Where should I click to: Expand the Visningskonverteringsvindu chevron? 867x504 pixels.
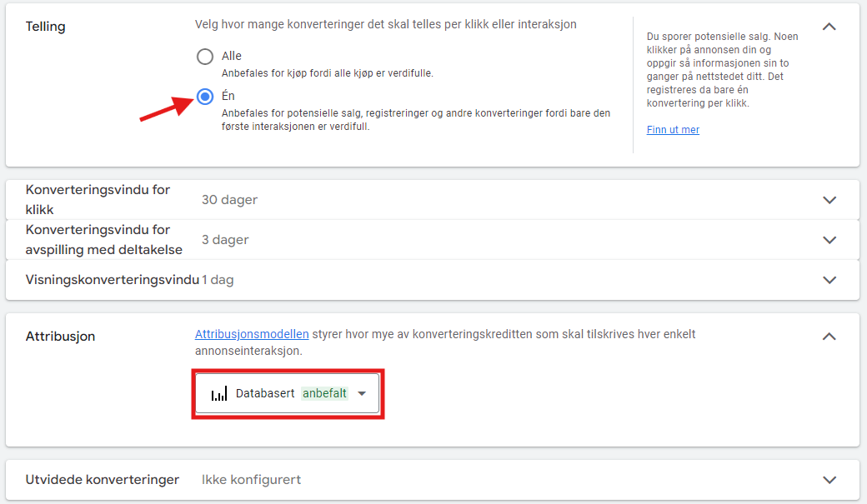(829, 280)
